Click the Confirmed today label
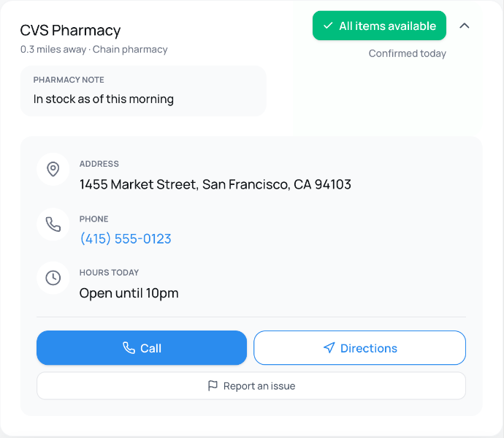 pyautogui.click(x=407, y=53)
